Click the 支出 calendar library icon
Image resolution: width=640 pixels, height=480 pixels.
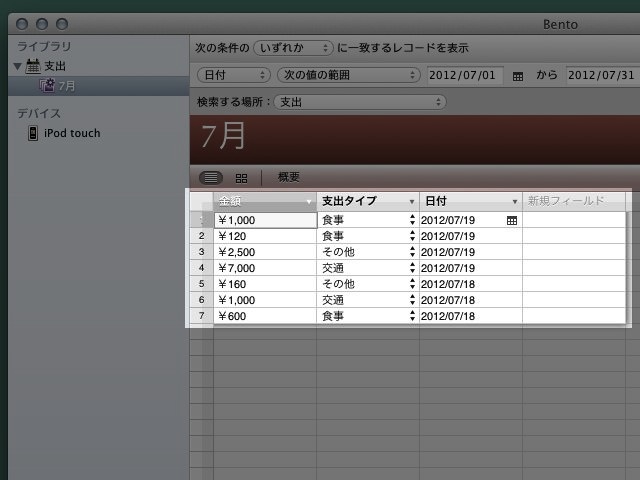(33, 66)
